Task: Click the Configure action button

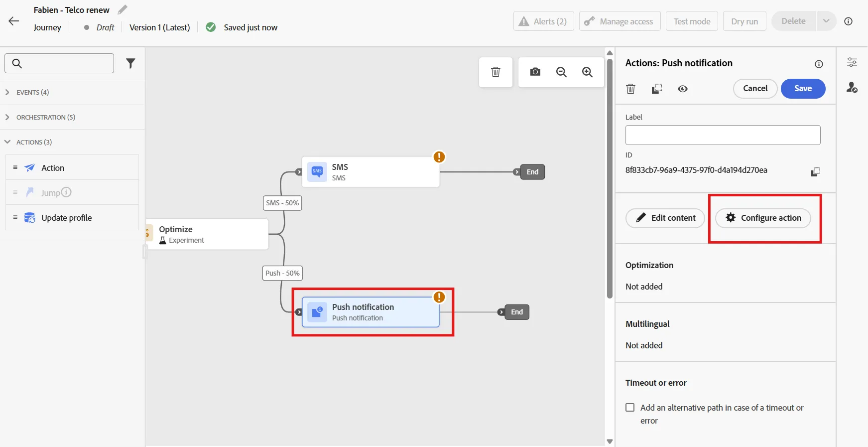Action: click(763, 218)
